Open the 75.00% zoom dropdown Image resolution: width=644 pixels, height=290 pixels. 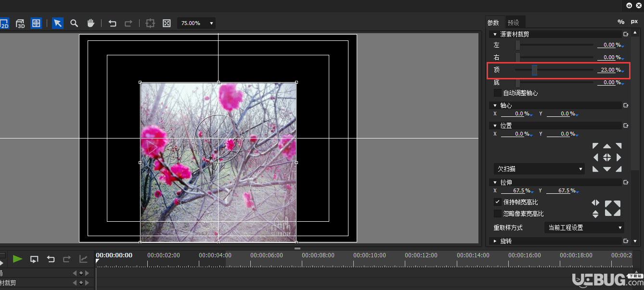point(196,23)
